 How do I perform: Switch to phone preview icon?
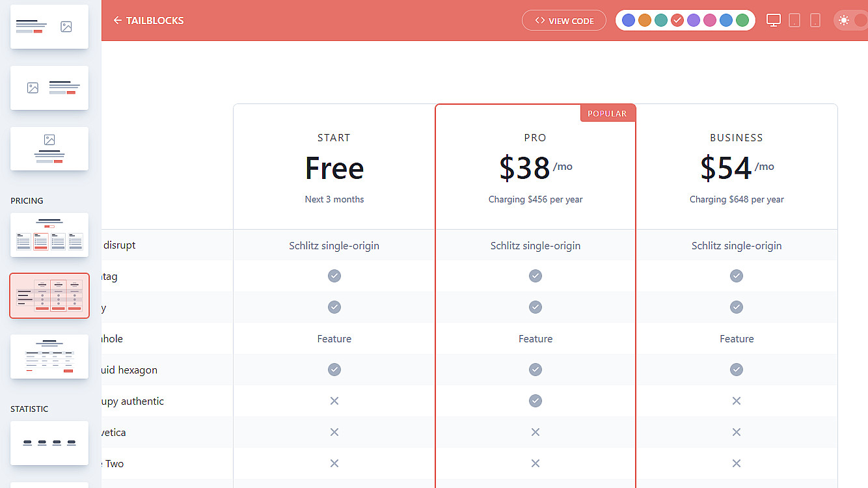tap(815, 20)
